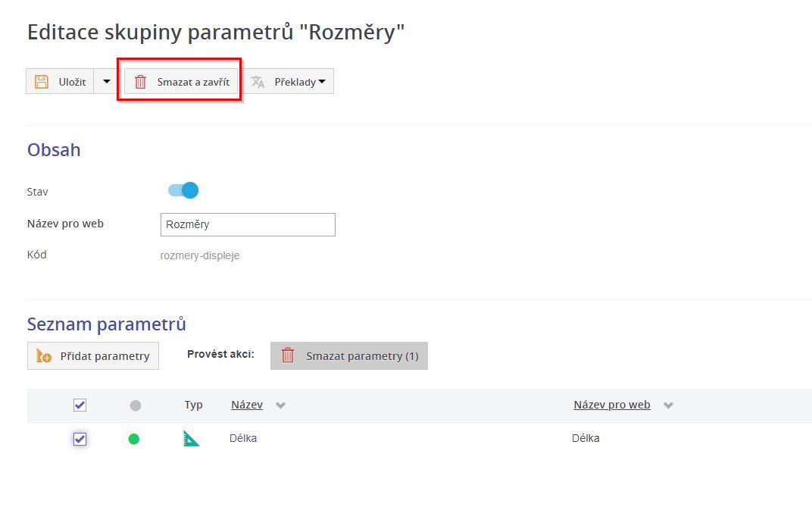Click the translation icon beside Překlady

click(258, 82)
